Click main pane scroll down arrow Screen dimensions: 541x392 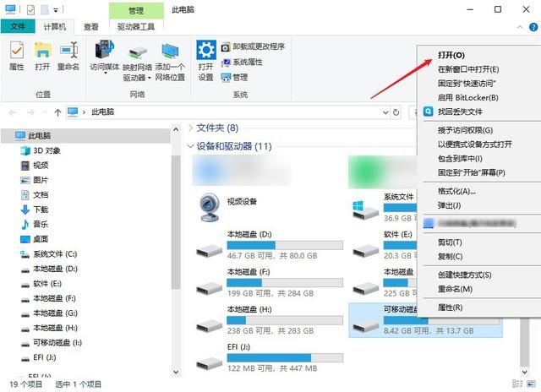click(524, 372)
